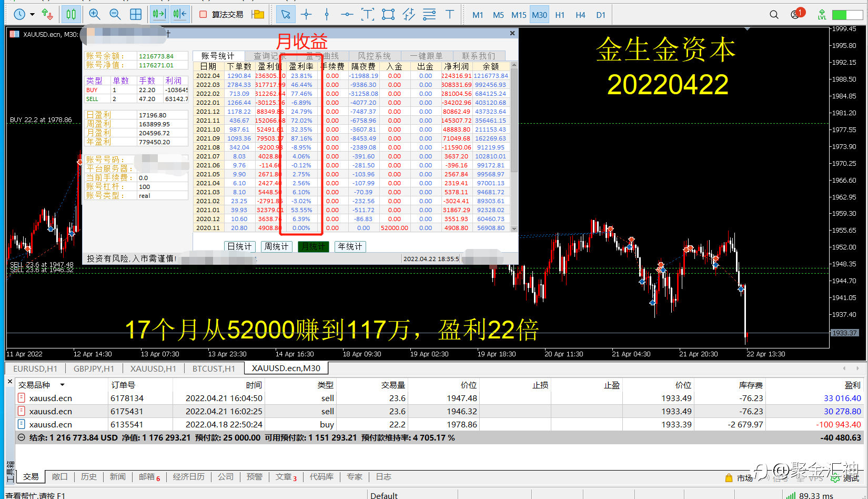Click the statistics table scrollbar down arrow
Image resolution: width=868 pixels, height=499 pixels.
coord(514,228)
